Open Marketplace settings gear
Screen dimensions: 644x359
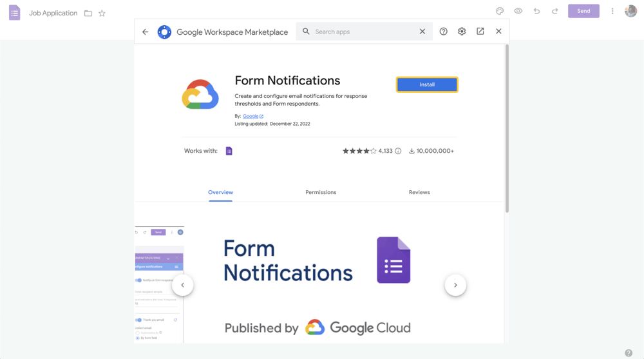[x=462, y=32]
